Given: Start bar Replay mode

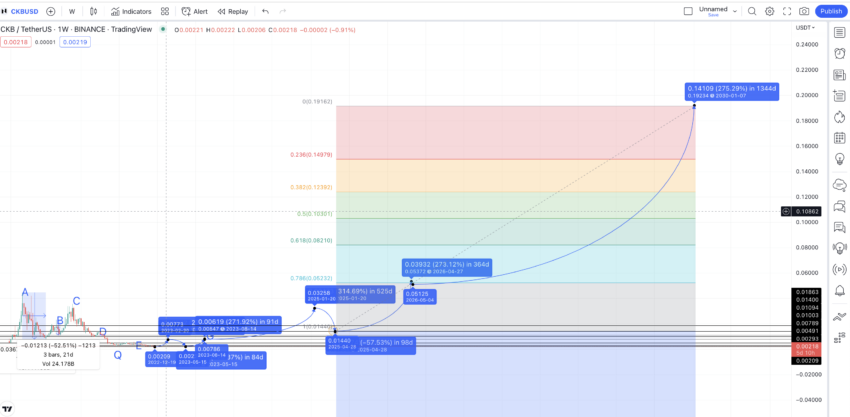Looking at the screenshot, I should (233, 11).
